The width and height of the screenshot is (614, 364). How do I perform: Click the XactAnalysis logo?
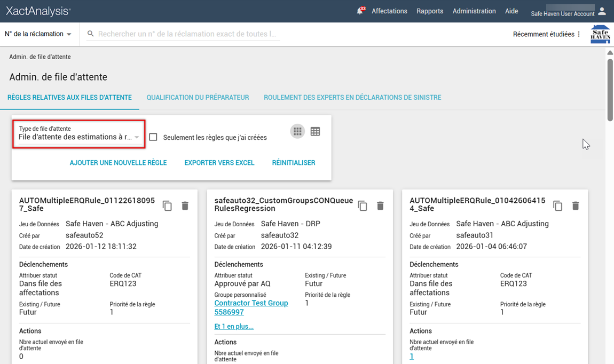38,11
